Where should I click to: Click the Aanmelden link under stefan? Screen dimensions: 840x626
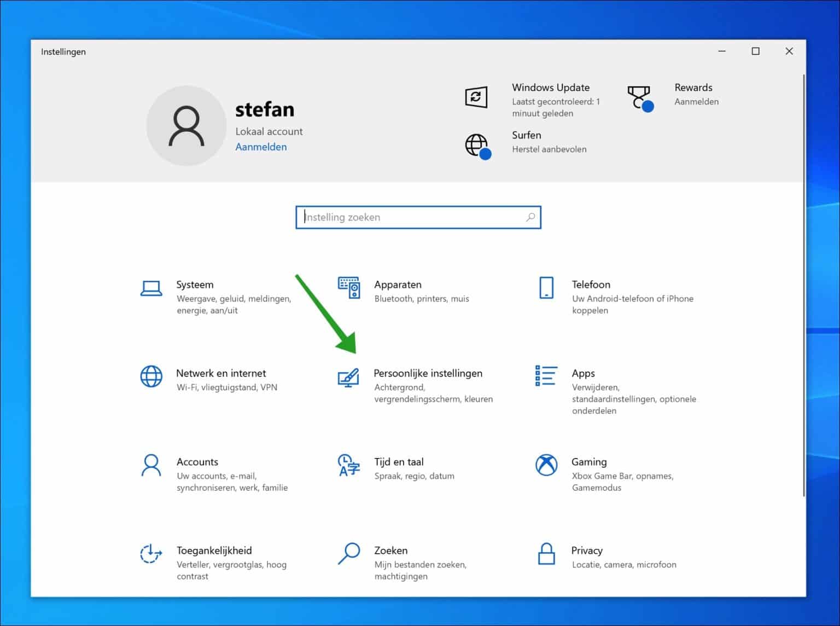[261, 147]
